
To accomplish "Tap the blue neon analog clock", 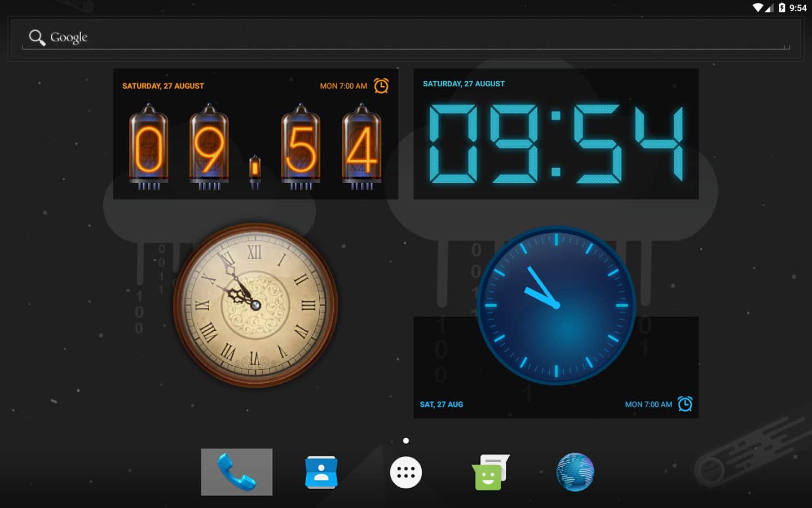I will [556, 305].
